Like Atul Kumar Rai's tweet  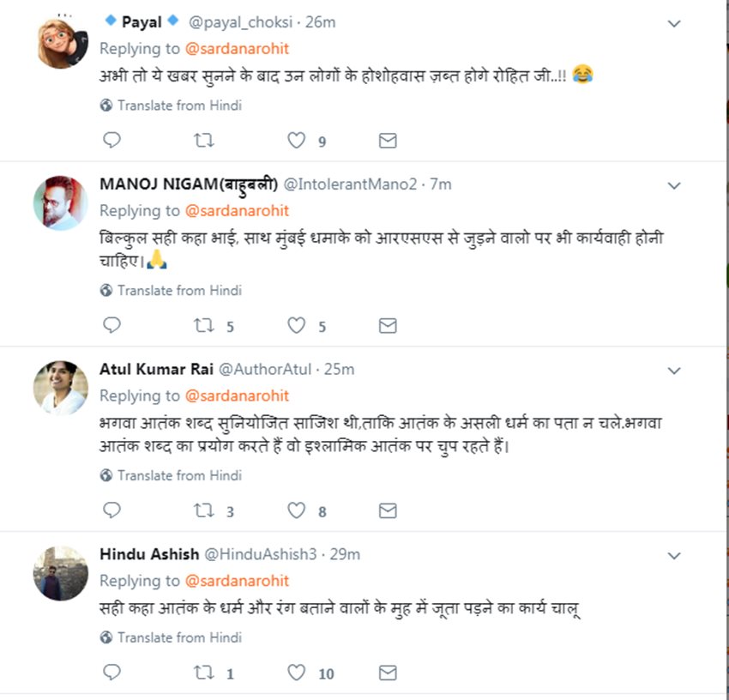pyautogui.click(x=297, y=511)
